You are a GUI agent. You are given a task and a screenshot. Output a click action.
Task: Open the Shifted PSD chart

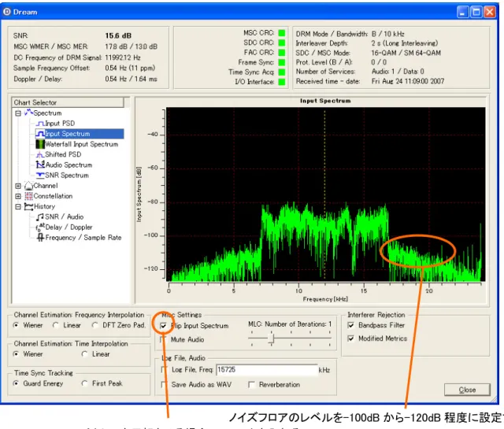(x=63, y=154)
